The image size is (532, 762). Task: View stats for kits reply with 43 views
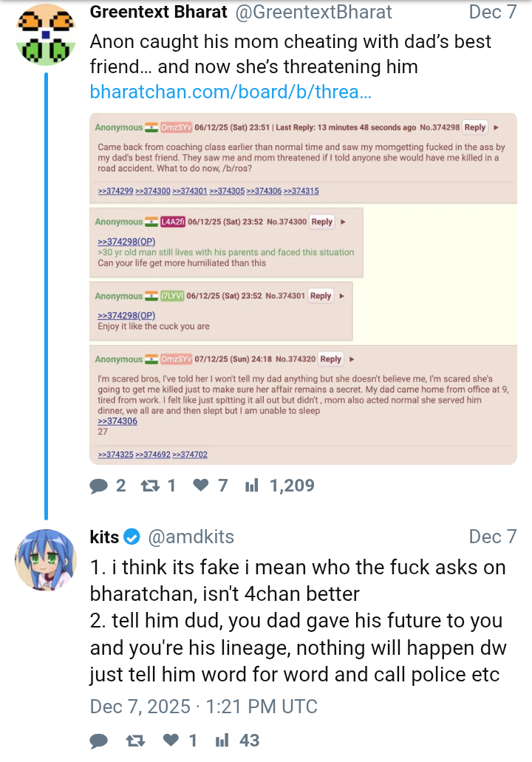(221, 741)
